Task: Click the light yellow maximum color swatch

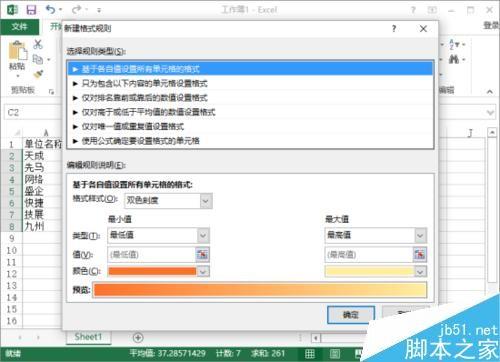Action: [369, 271]
